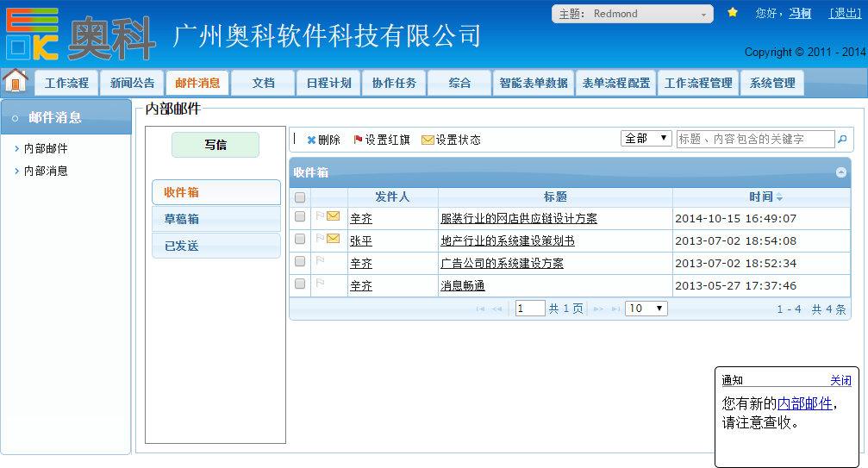Select the checkbox for 消息畅通 mail
868x468 pixels.
coord(300,284)
